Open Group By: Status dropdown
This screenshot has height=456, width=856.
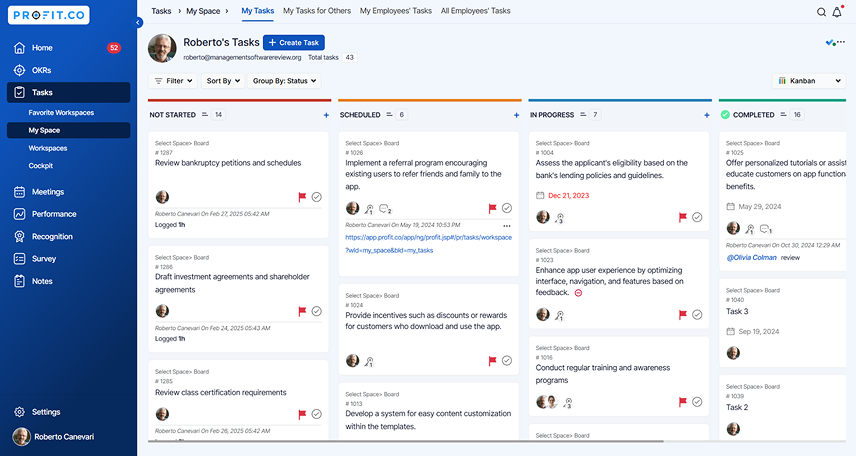tap(284, 81)
